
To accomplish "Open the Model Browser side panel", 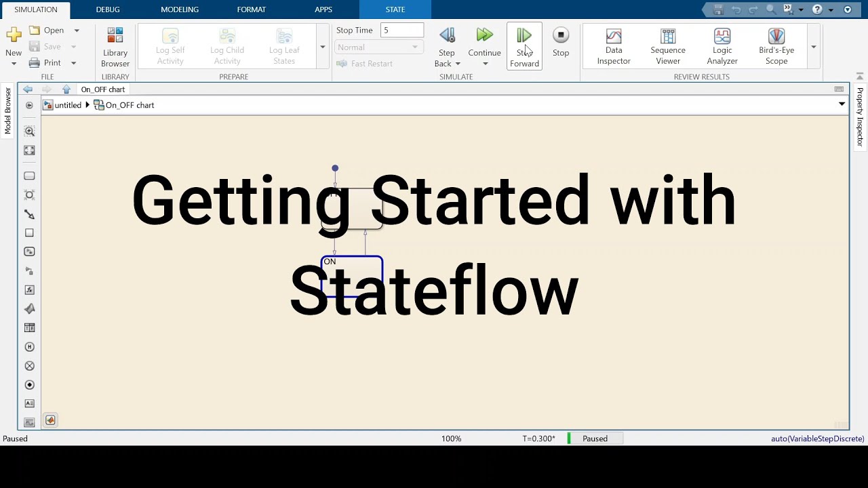I will point(8,111).
